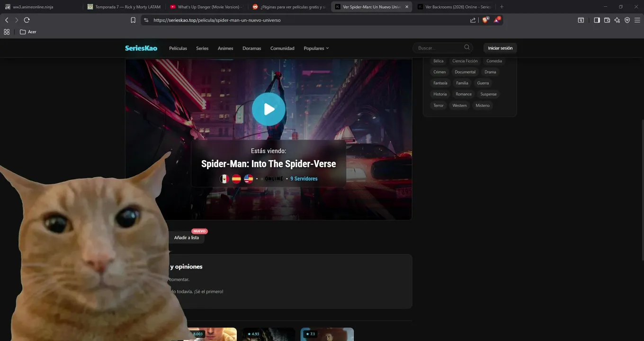Click the browser forward arrow

pyautogui.click(x=17, y=20)
